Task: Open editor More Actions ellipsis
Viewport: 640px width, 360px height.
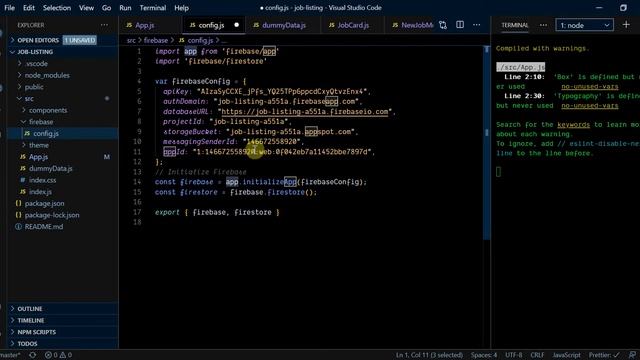Action: click(x=476, y=25)
